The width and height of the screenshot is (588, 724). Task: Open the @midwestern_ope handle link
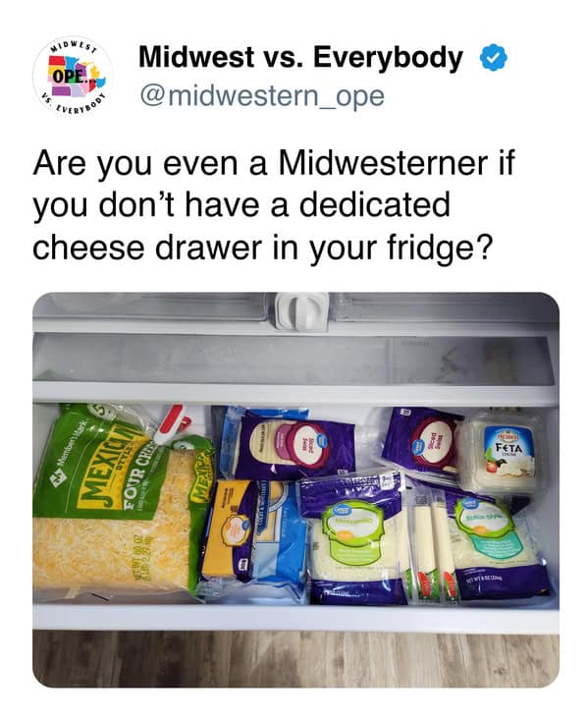tap(262, 96)
